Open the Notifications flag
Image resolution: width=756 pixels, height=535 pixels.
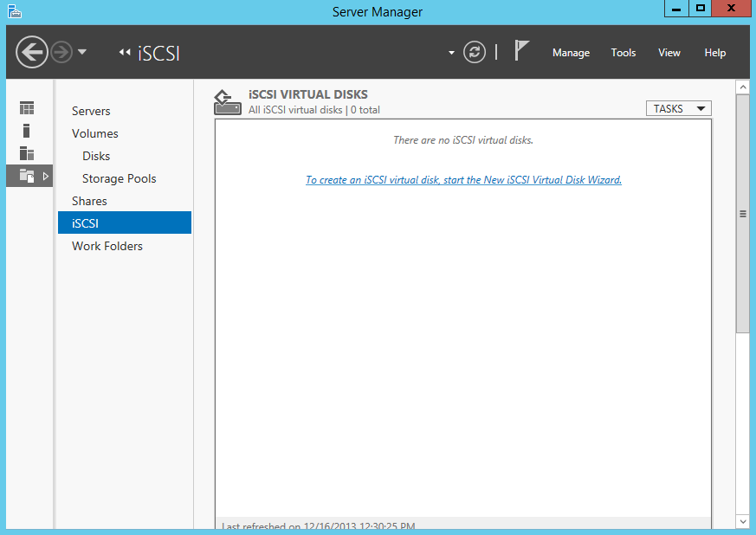point(521,51)
